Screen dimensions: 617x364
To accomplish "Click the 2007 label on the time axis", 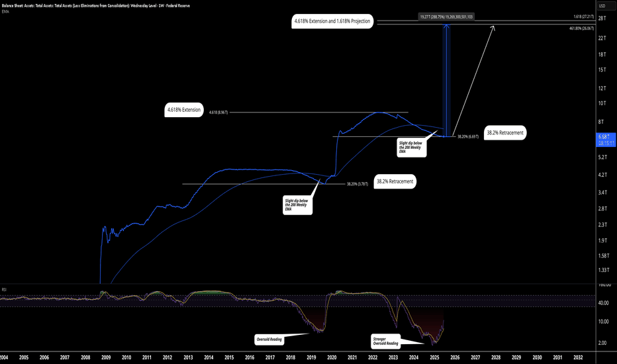I will (x=64, y=357).
